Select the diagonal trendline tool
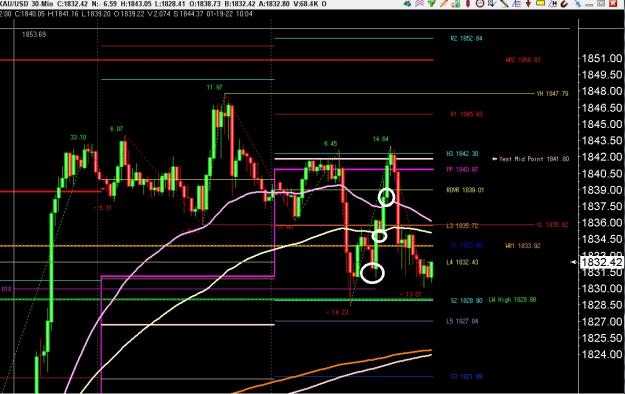Screen dimensions: 625x394 point(504,4)
